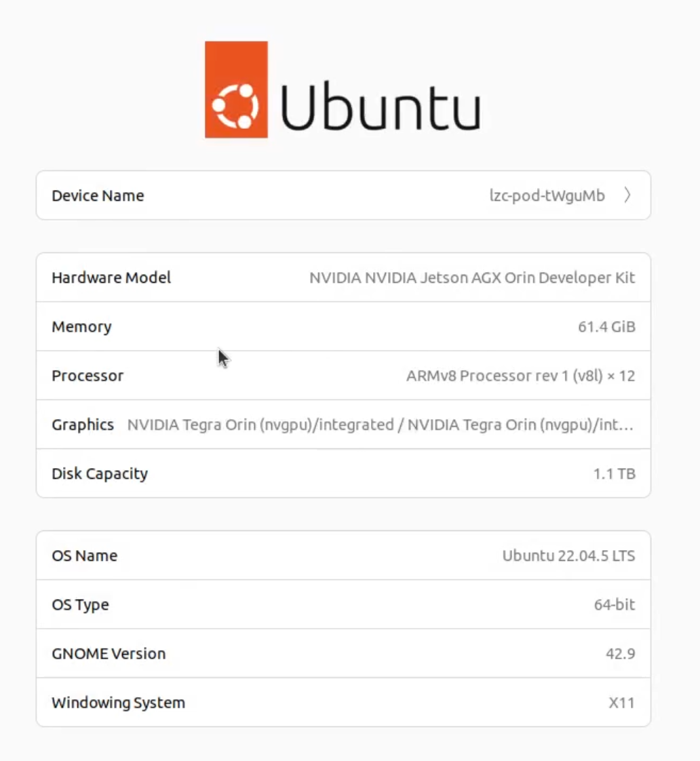Click the chevron beside lzc-pod-tWguMb
The image size is (700, 761).
tap(627, 195)
